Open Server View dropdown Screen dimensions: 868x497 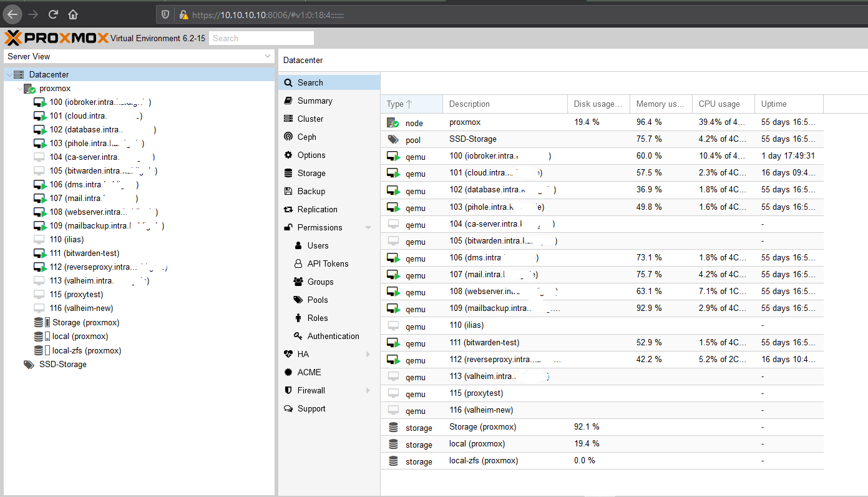[268, 56]
